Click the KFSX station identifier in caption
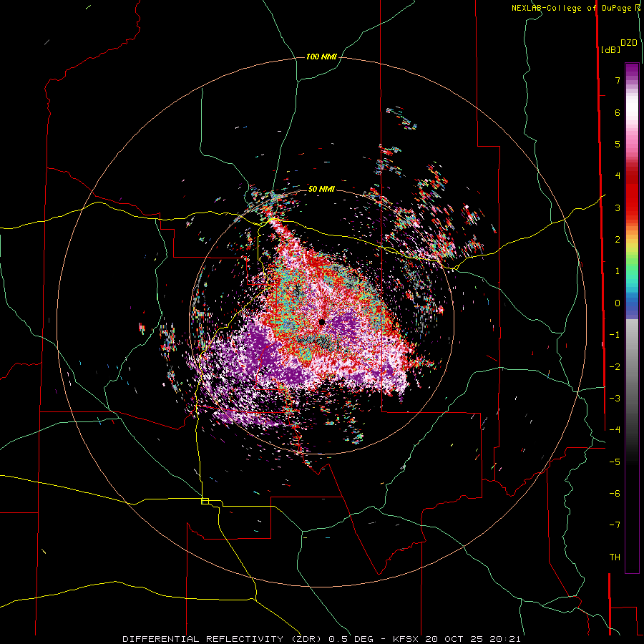 (x=406, y=639)
